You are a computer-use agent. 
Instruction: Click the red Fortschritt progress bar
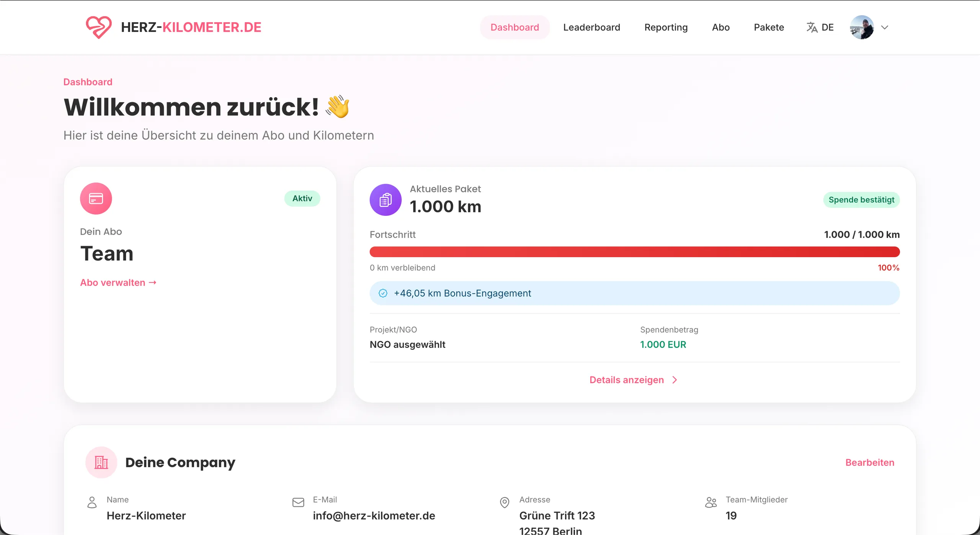(x=635, y=251)
